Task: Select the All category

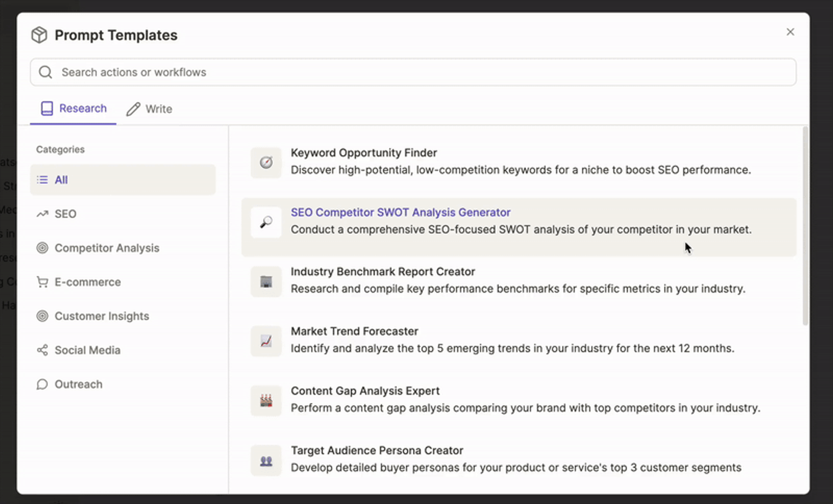Action: click(x=123, y=180)
